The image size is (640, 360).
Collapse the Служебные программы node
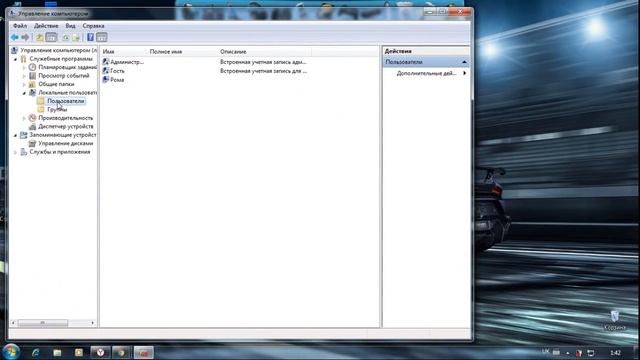[x=16, y=59]
